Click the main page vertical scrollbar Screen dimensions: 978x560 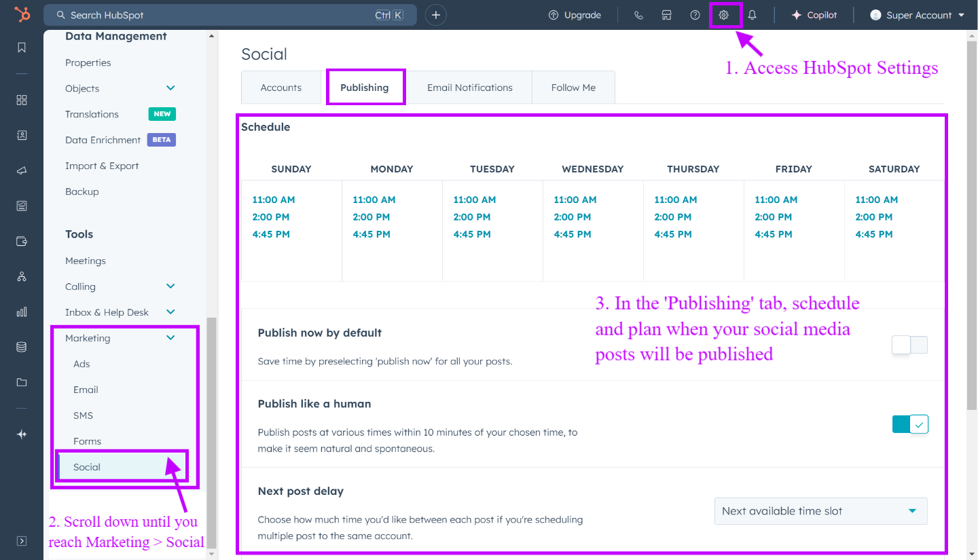coord(972,224)
